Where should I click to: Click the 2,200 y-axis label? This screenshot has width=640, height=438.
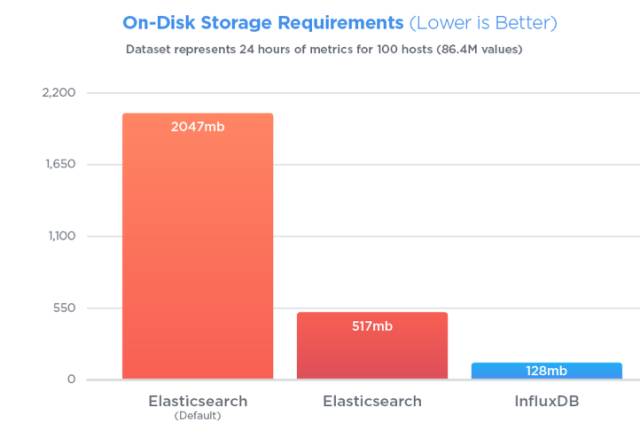coord(59,93)
